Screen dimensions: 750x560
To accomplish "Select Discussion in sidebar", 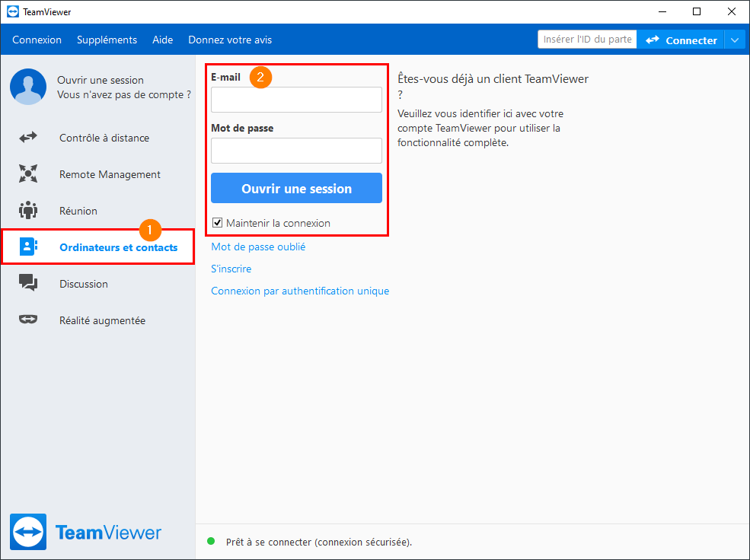I will pos(97,284).
